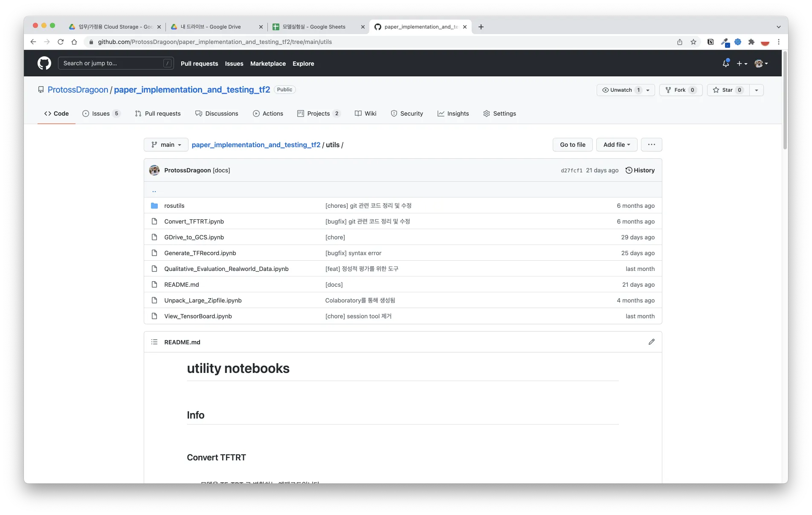Screen dimensions: 812x515
Task: Open a new browser tab
Action: (481, 27)
